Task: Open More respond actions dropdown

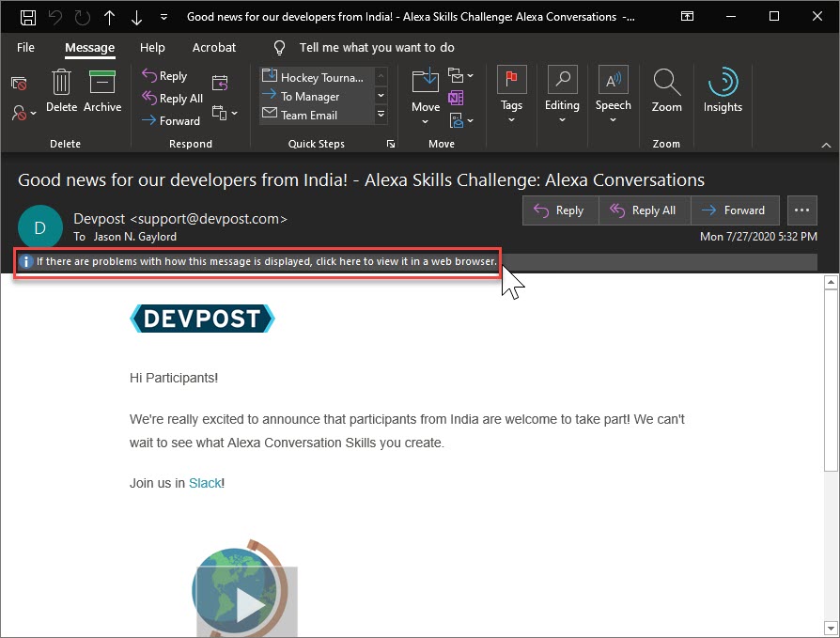Action: (x=225, y=113)
